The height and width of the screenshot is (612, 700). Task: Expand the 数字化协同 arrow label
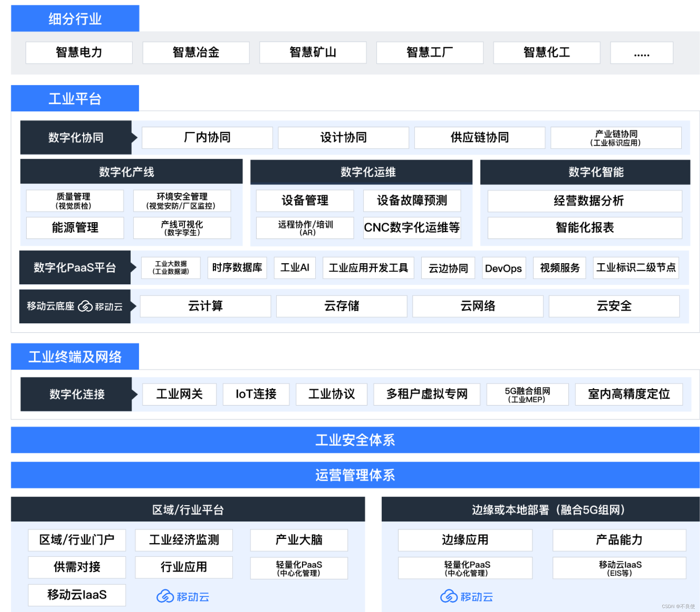click(x=76, y=137)
